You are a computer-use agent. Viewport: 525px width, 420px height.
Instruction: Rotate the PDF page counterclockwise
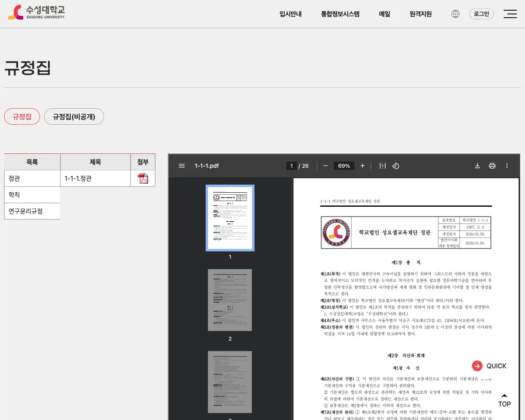tap(396, 166)
